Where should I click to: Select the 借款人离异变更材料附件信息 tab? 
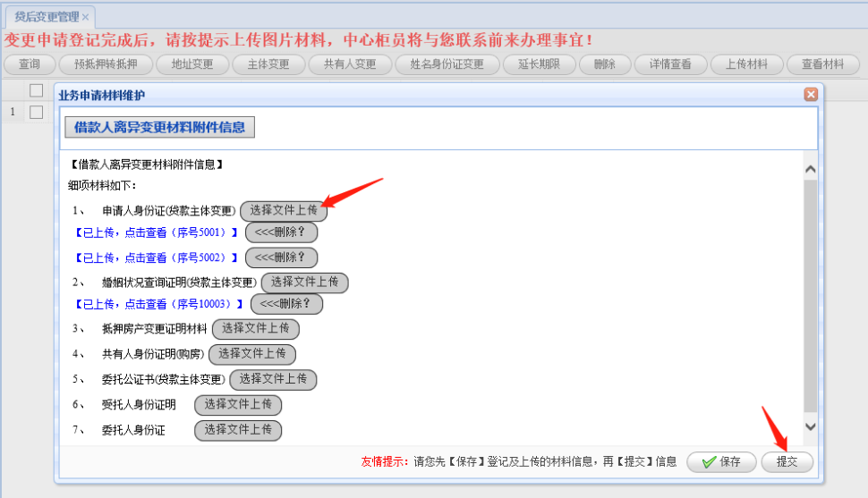(159, 127)
